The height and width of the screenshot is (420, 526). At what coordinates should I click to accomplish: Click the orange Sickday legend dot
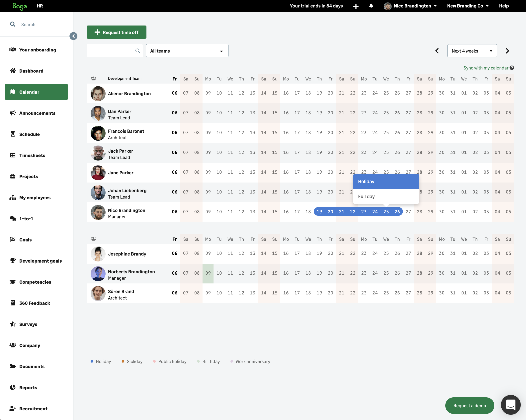[123, 361]
